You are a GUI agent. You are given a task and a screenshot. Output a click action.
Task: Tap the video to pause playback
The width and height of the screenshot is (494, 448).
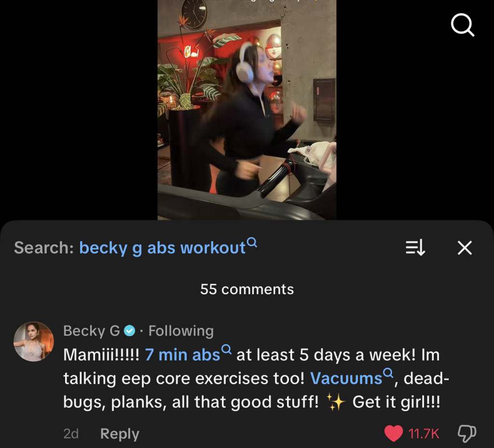pos(247,110)
